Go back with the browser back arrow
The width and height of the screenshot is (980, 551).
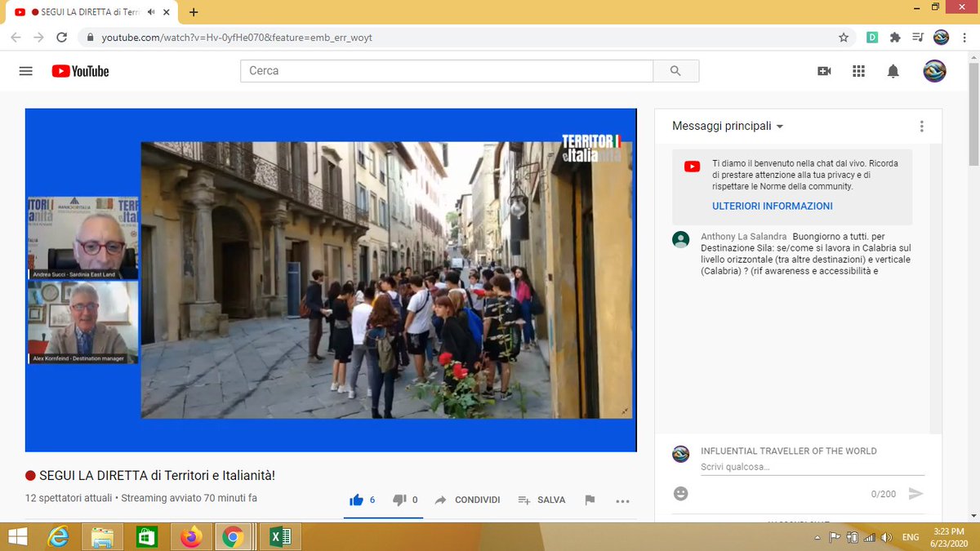(x=16, y=37)
